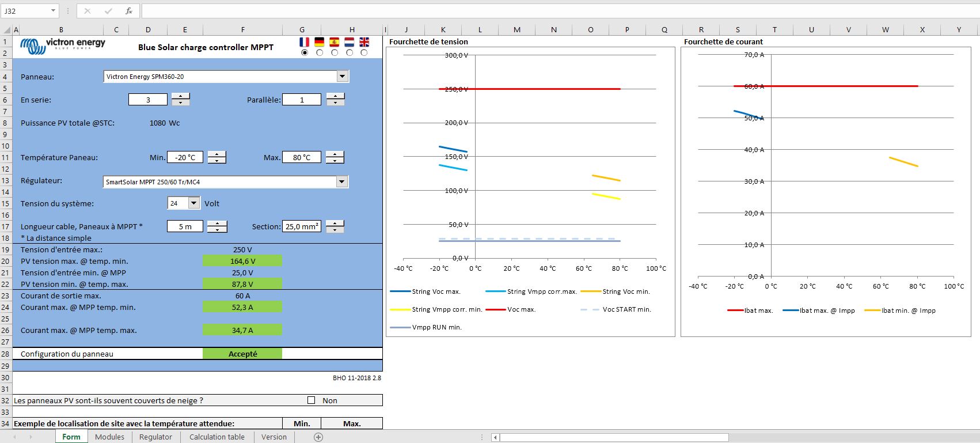The image size is (980, 443).
Task: Select the radio button under German flag
Action: point(320,52)
